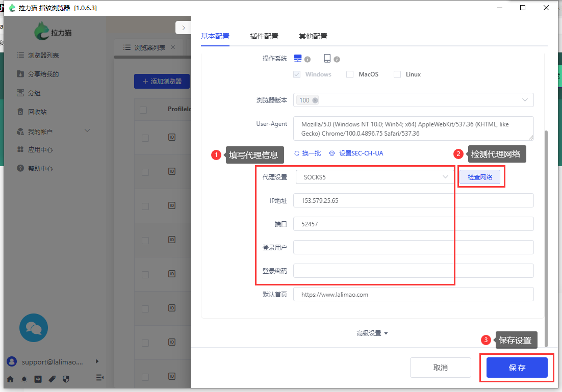Screen dimensions: 562x392
Task: Click the config panel vertical scrollbar
Action: (546, 239)
